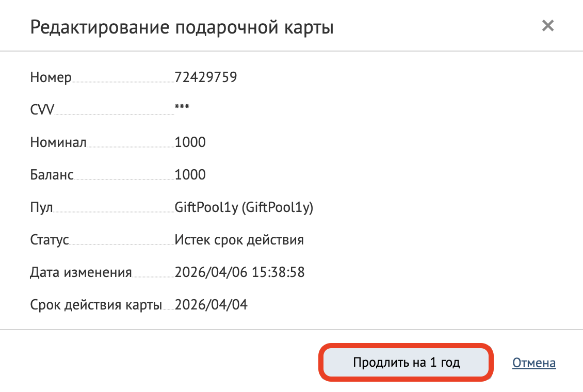Click the Пул field label
The width and height of the screenshot is (583, 392).
pos(41,207)
